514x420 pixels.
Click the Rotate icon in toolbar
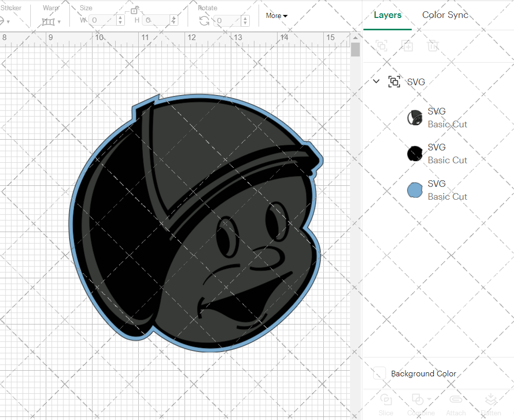(x=204, y=21)
